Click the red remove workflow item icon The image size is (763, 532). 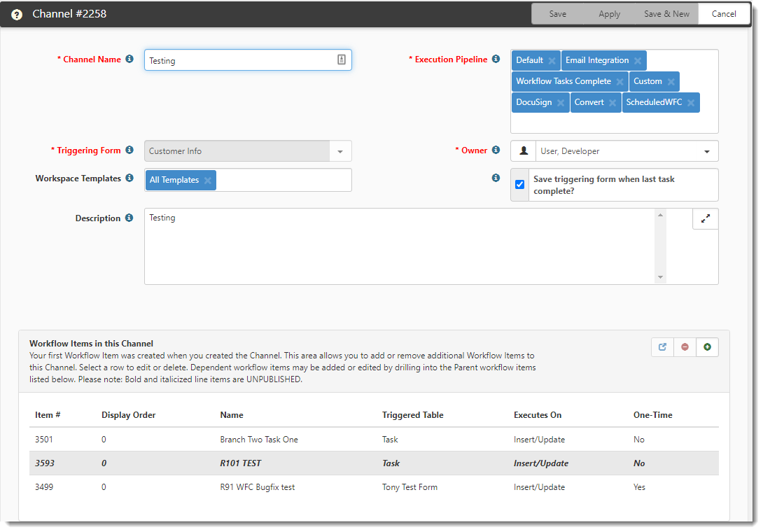(685, 347)
